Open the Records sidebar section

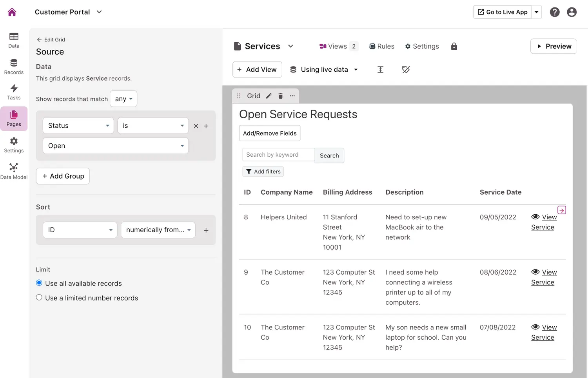point(14,67)
